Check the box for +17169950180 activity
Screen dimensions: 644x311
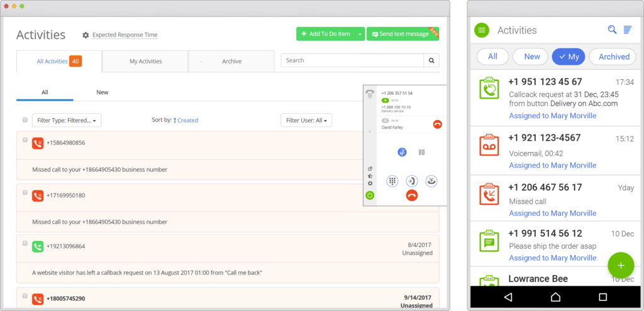click(25, 192)
